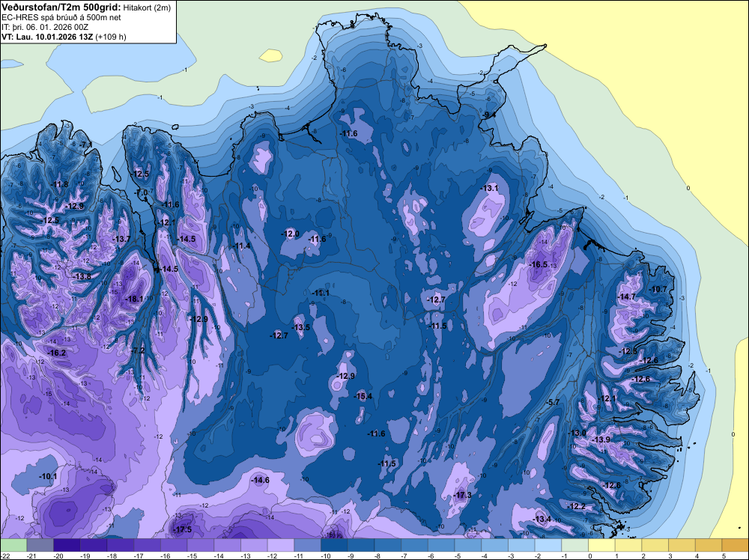Click the 'EC-HRES spá brúuð á 500m net' line
The width and height of the screenshot is (749, 560).
pyautogui.click(x=61, y=17)
